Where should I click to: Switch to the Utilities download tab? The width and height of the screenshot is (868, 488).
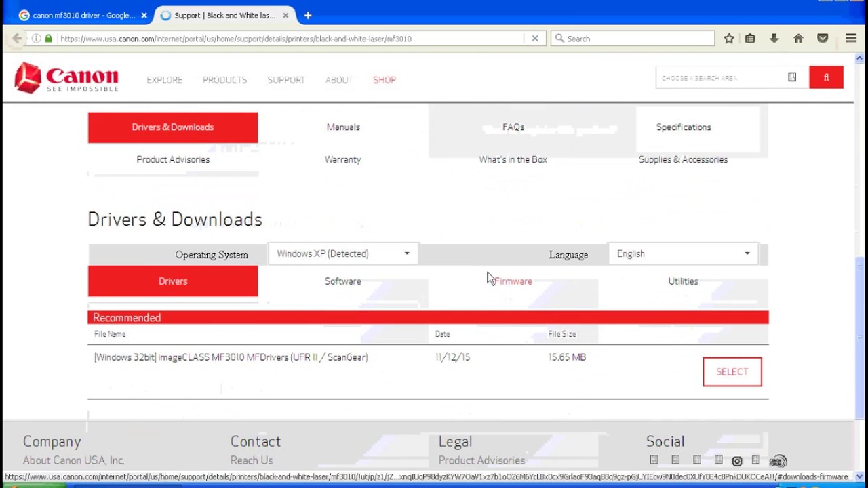point(684,281)
